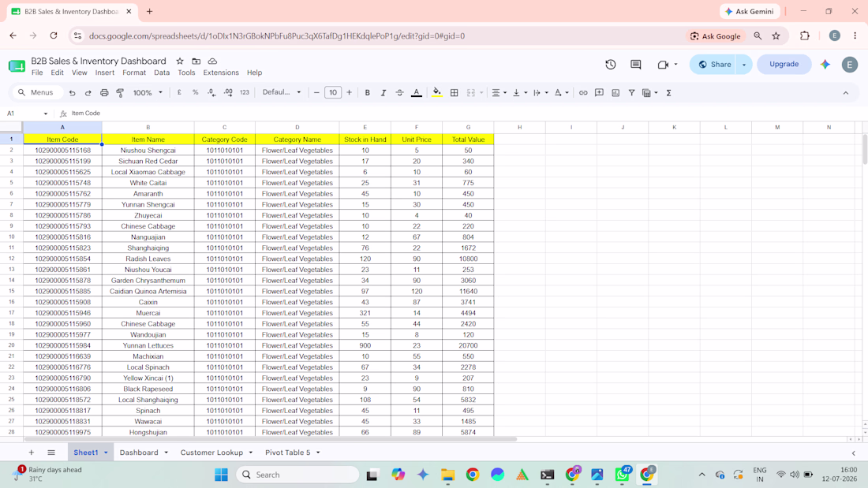Viewport: 868px width, 488px height.
Task: Select the Paint format tool
Action: click(x=120, y=93)
